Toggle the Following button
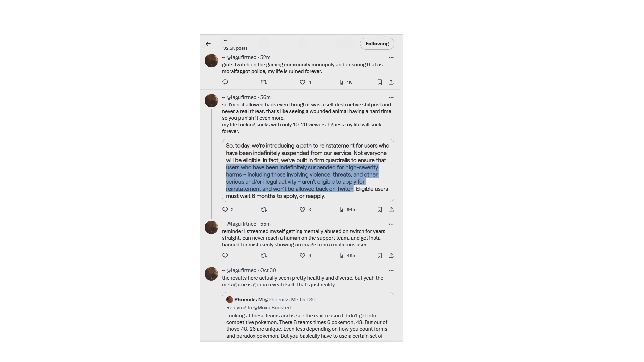The width and height of the screenshot is (644, 362). [x=377, y=44]
